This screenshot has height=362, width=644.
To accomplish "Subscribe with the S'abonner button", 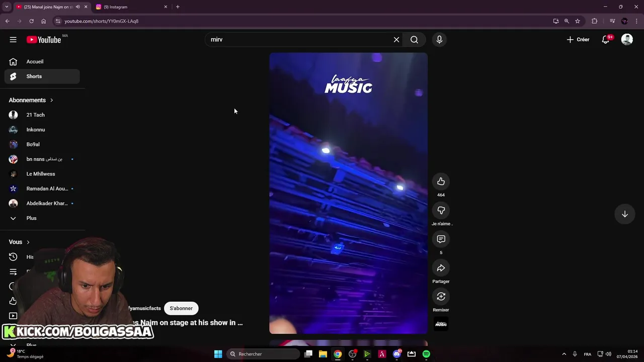I will 181,308.
